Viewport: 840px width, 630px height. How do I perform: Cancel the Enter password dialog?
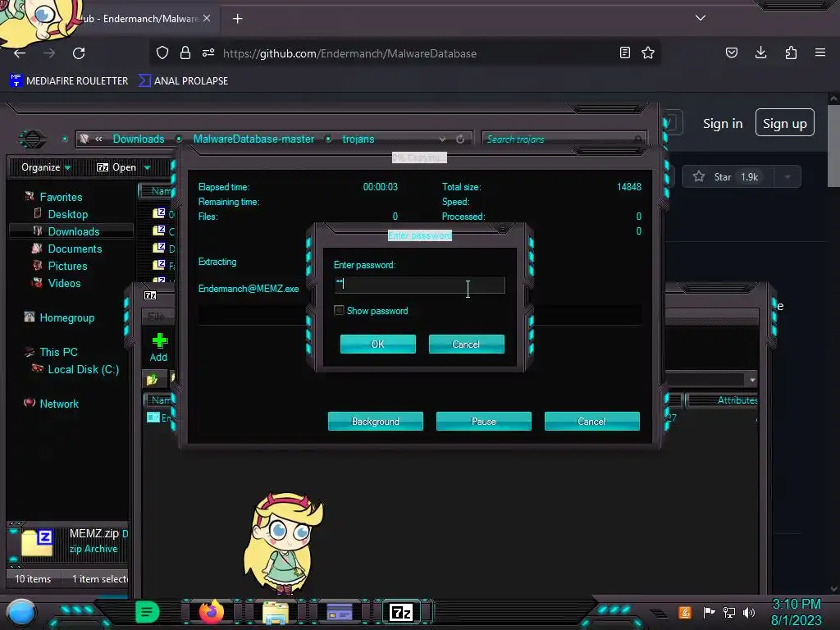[466, 344]
